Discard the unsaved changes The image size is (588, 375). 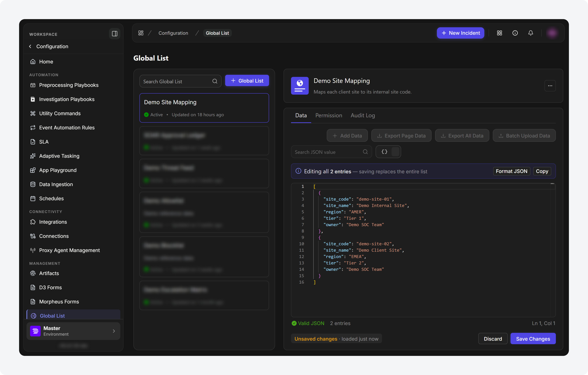[x=493, y=339]
